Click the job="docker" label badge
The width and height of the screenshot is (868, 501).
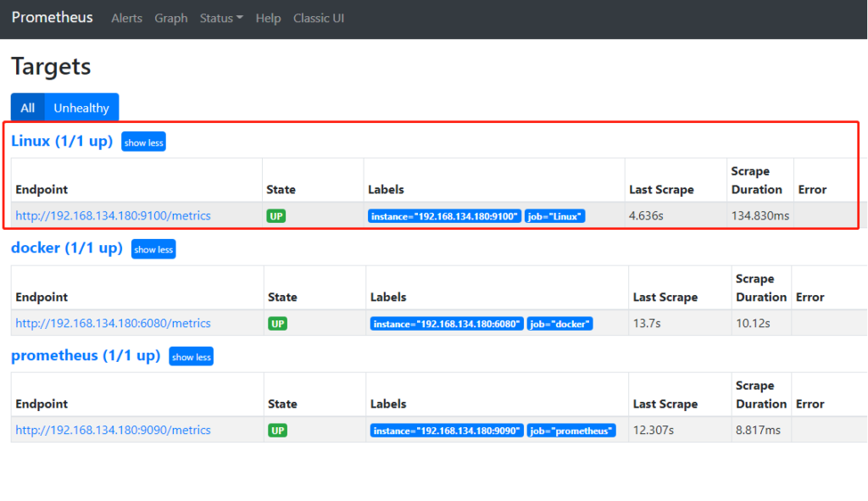[x=559, y=323]
